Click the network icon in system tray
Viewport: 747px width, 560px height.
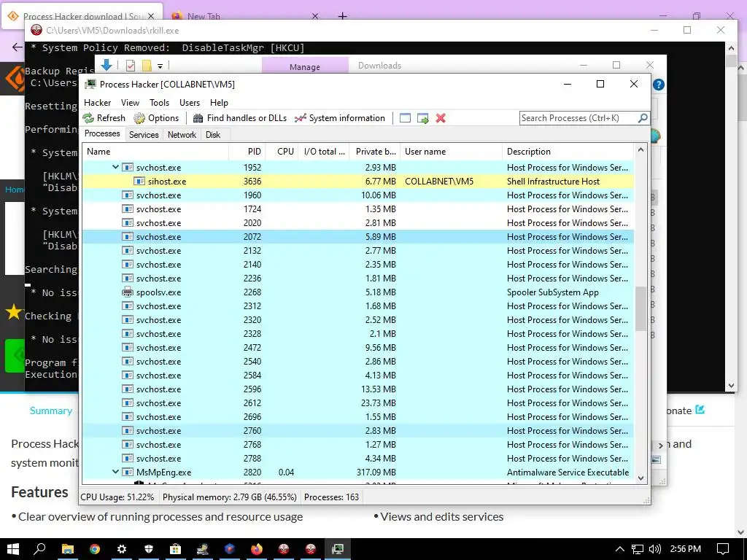point(638,549)
